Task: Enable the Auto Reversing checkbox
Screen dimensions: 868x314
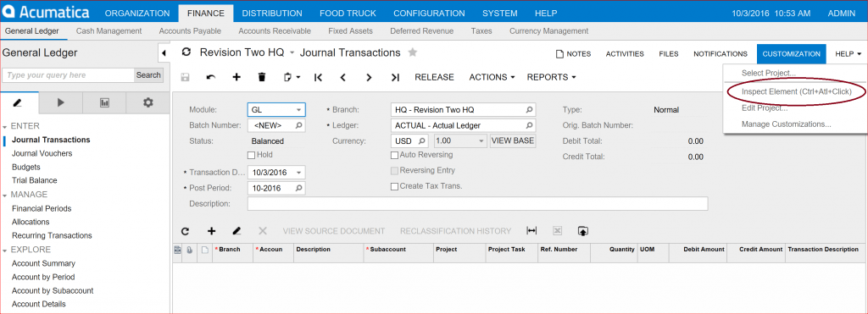Action: [395, 156]
